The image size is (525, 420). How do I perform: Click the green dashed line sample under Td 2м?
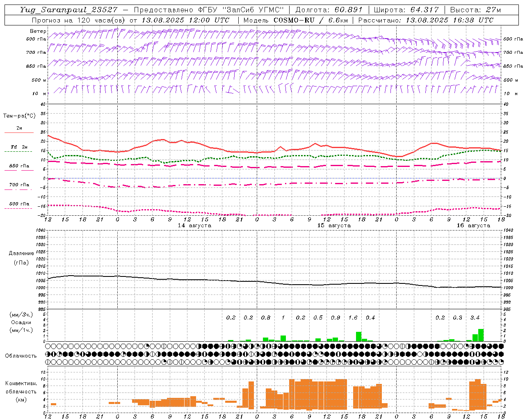click(18, 151)
